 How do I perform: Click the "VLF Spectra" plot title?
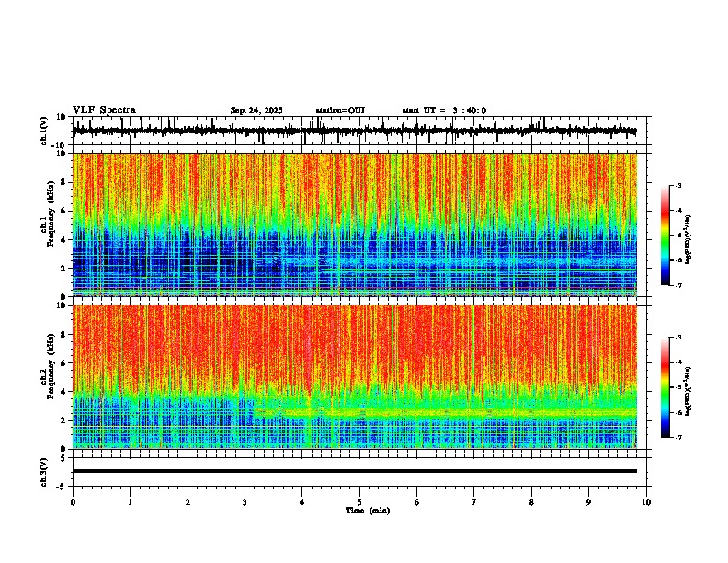(104, 110)
